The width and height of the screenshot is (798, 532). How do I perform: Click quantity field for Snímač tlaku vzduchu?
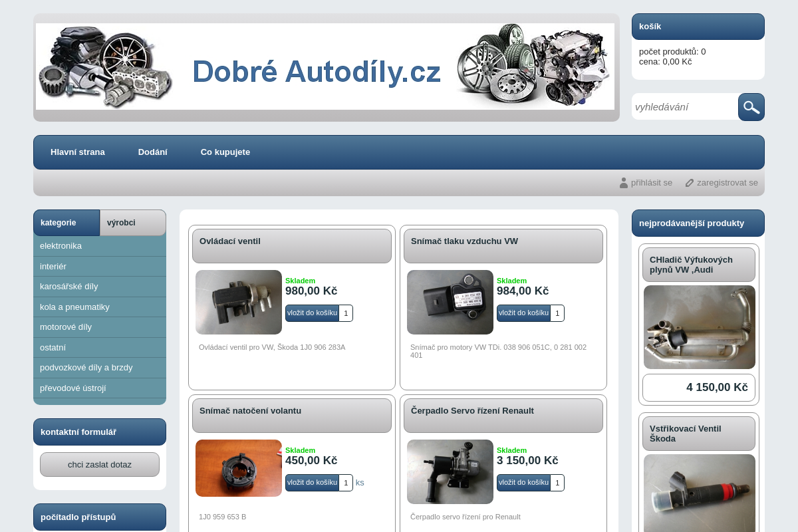point(557,313)
